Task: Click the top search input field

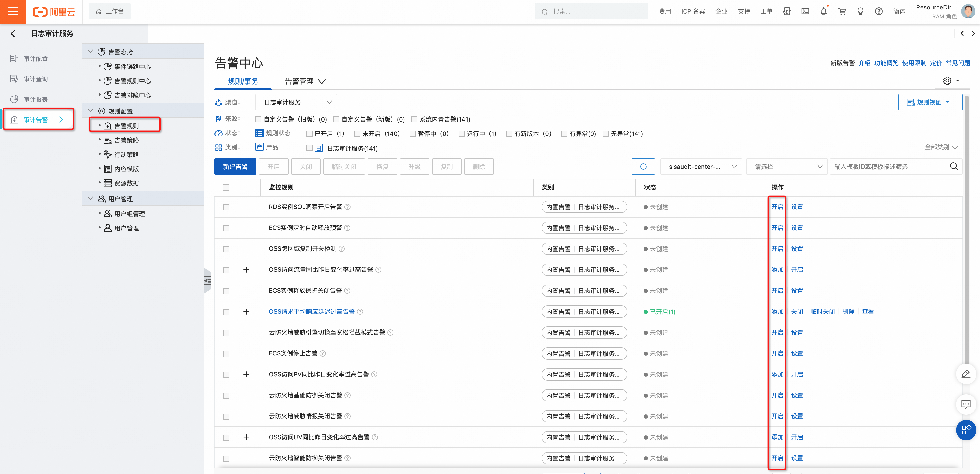Action: (x=591, y=11)
